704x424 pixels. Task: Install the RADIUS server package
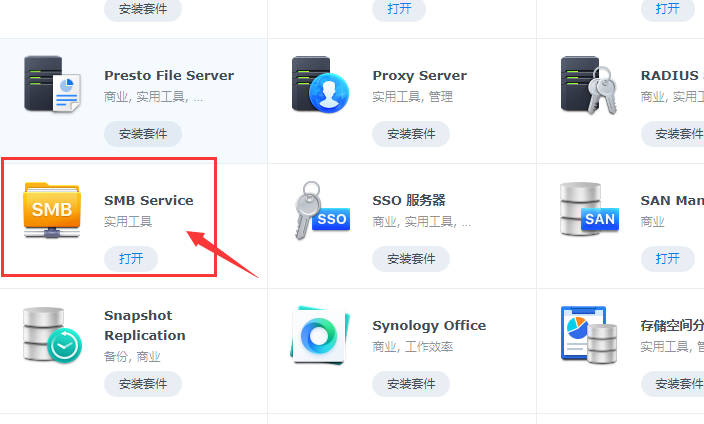coord(673,134)
